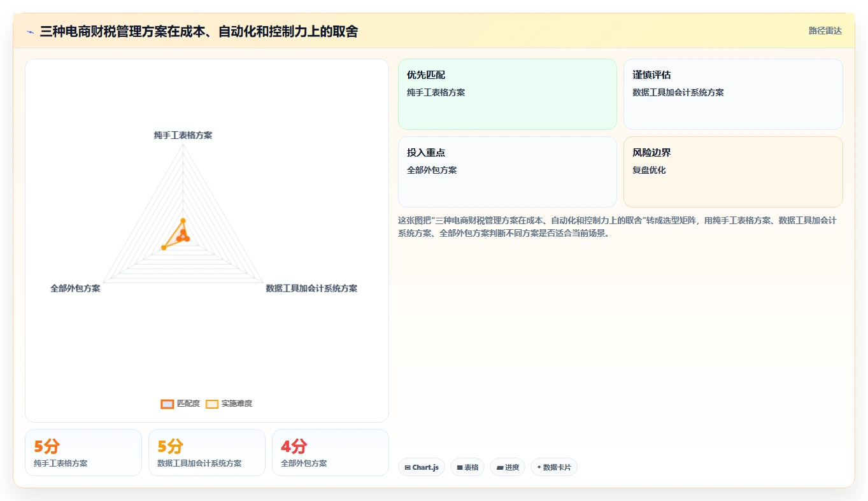Open the 谨慎评估 card
This screenshot has width=868, height=501.
point(733,94)
